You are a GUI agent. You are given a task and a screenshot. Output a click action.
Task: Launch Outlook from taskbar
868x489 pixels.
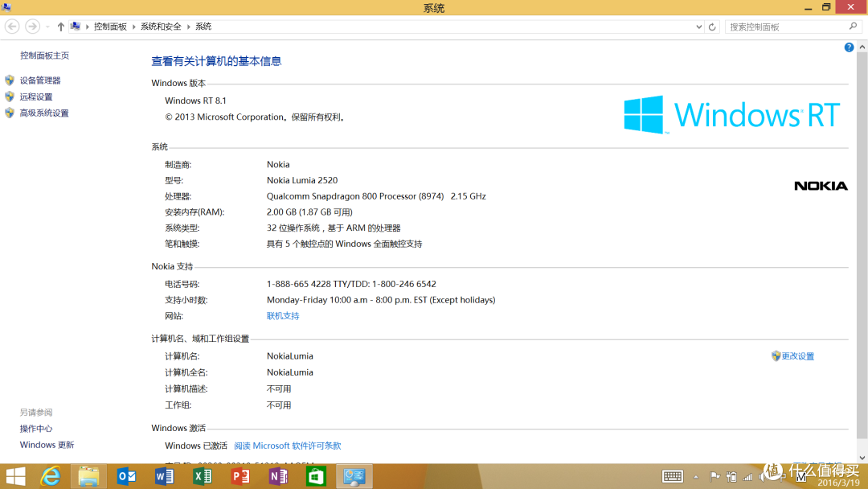tap(127, 476)
